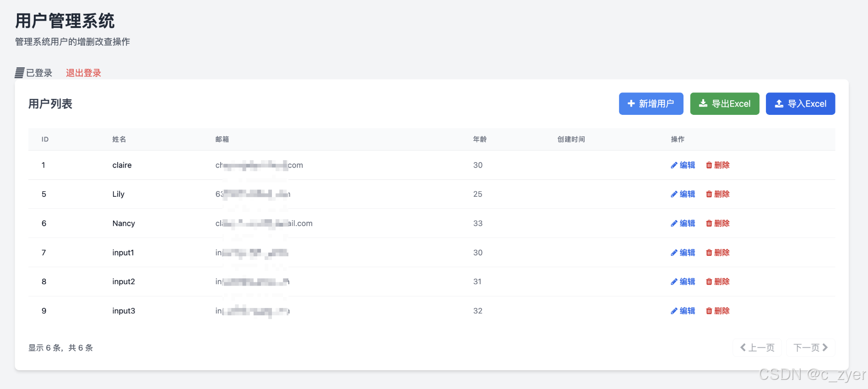Select the name cell claire

point(122,165)
